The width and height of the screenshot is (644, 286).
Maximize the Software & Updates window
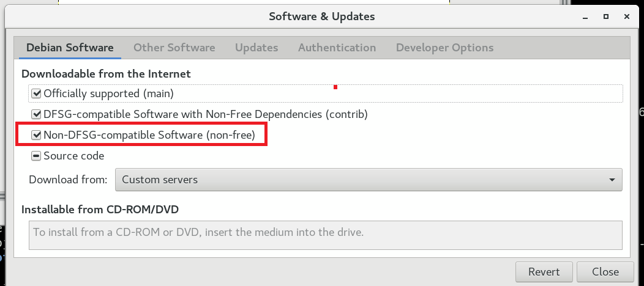coord(605,16)
